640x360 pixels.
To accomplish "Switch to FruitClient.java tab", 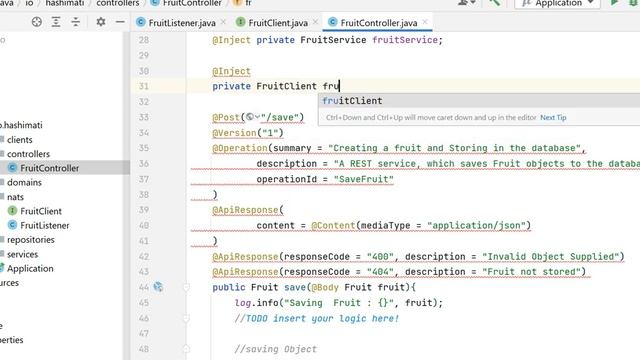I will 278,23.
